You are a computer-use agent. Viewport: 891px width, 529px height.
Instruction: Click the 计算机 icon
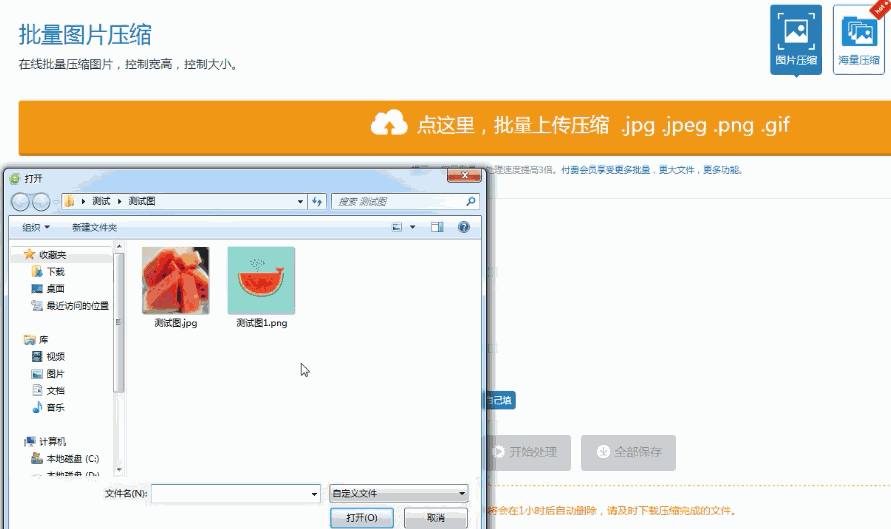pos(30,441)
